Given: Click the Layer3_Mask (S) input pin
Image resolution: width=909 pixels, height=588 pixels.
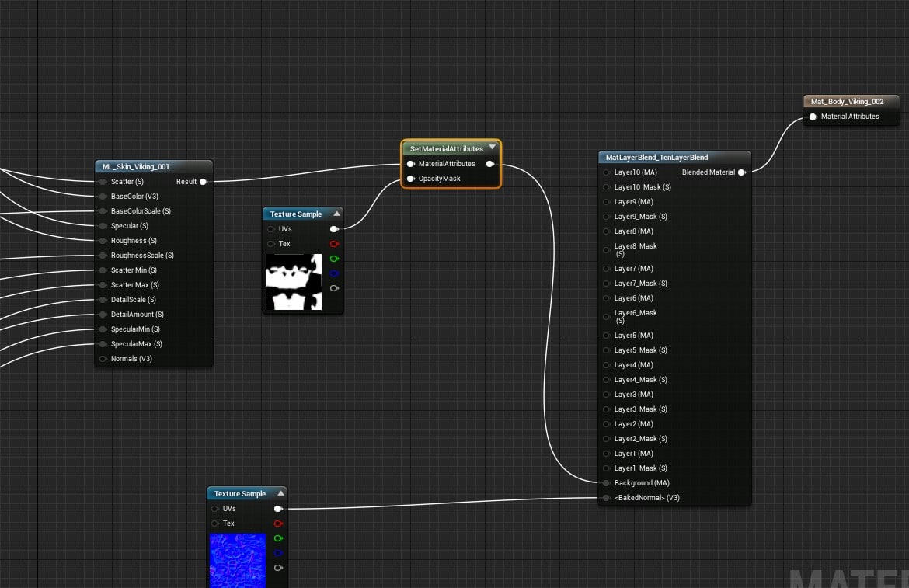Looking at the screenshot, I should pyautogui.click(x=606, y=409).
